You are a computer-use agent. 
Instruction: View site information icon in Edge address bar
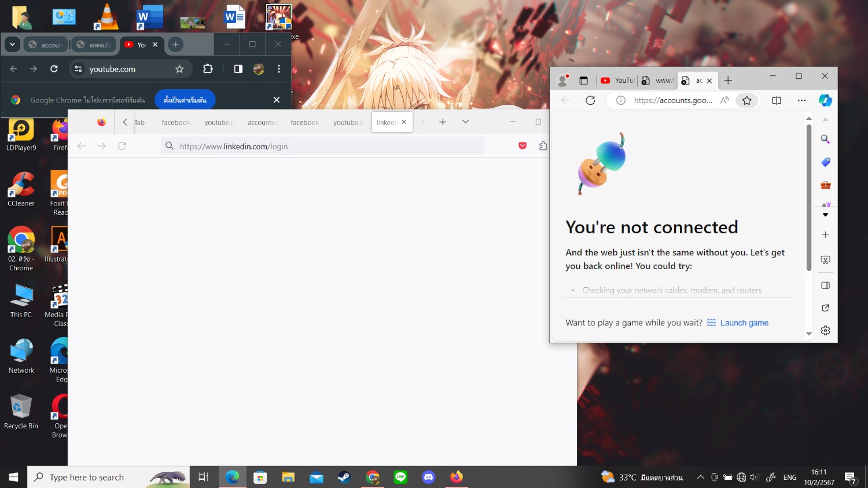pos(621,100)
